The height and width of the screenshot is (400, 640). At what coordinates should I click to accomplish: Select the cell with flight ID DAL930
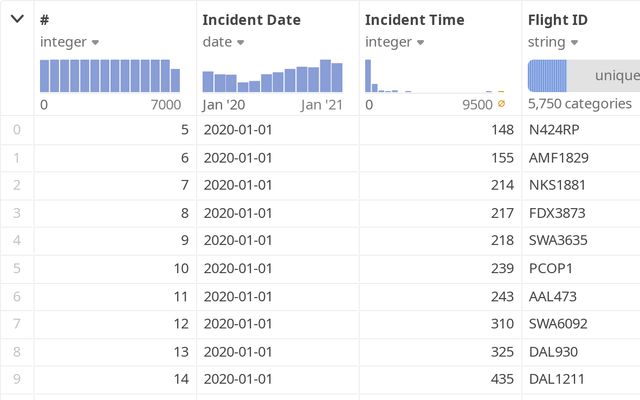(x=553, y=351)
